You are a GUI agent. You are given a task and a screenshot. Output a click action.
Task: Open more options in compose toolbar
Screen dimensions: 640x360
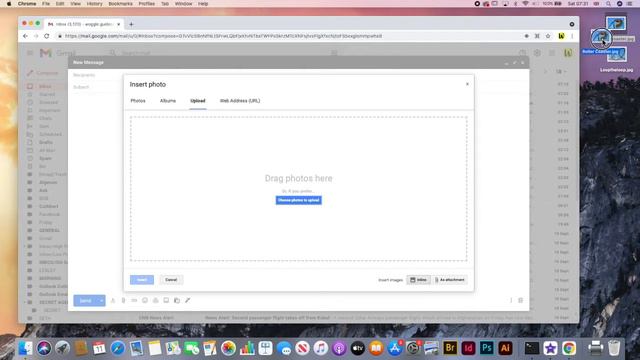click(511, 300)
